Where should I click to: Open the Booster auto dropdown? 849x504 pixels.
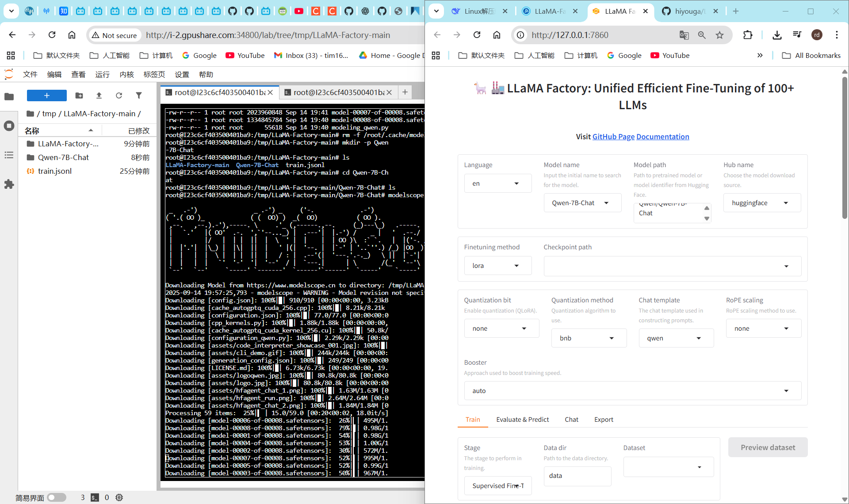[632, 391]
